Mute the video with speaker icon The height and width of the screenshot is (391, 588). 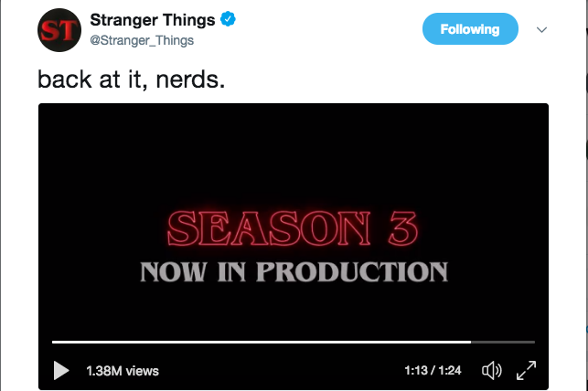click(x=492, y=370)
